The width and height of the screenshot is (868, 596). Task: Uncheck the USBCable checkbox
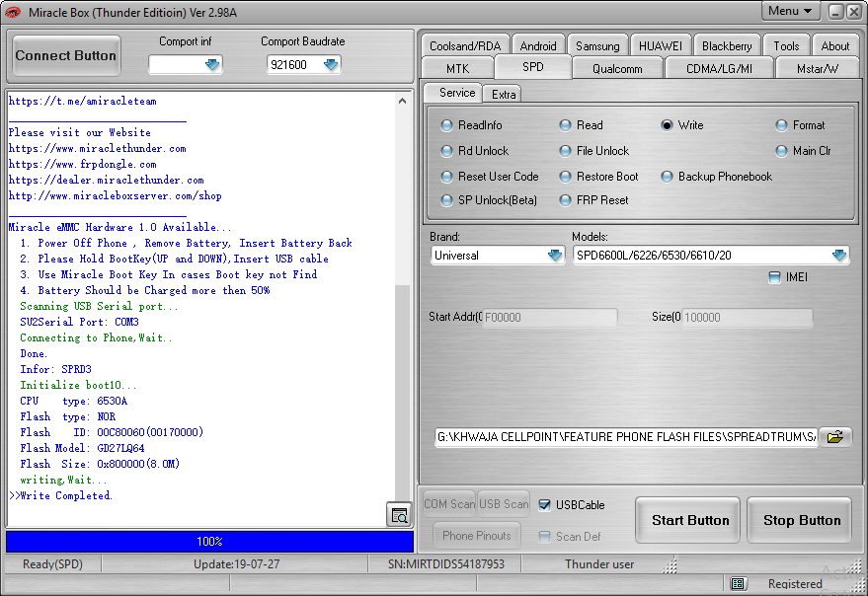click(545, 504)
